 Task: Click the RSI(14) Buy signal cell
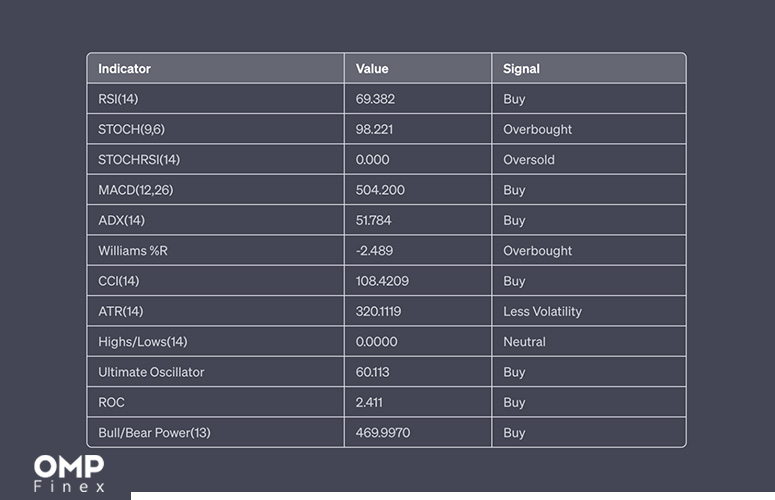click(x=589, y=99)
